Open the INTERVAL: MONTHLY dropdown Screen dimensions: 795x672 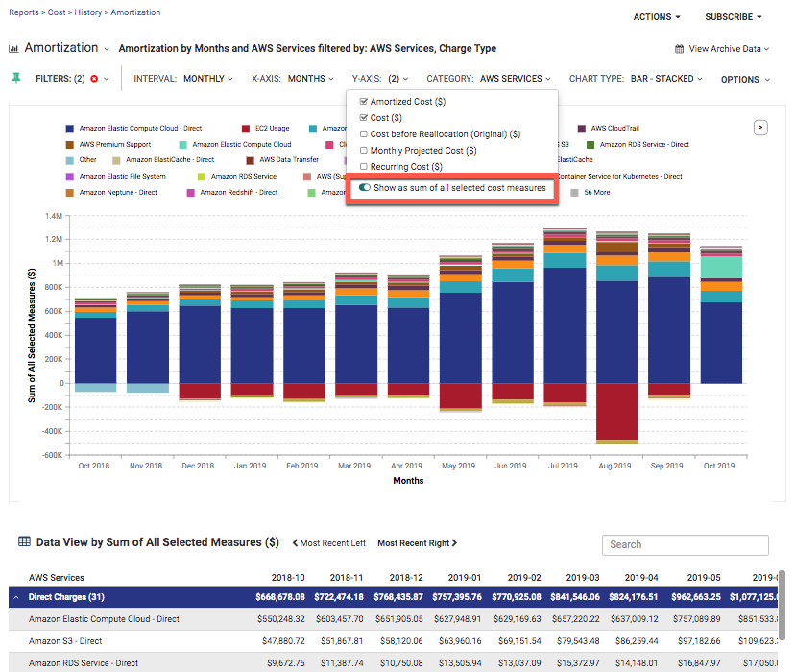tap(183, 79)
